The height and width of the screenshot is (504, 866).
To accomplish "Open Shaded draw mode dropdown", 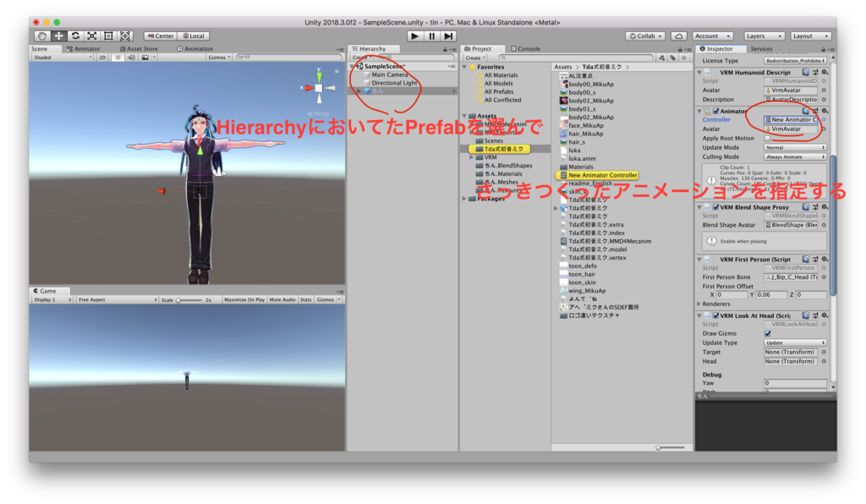I will [x=63, y=58].
